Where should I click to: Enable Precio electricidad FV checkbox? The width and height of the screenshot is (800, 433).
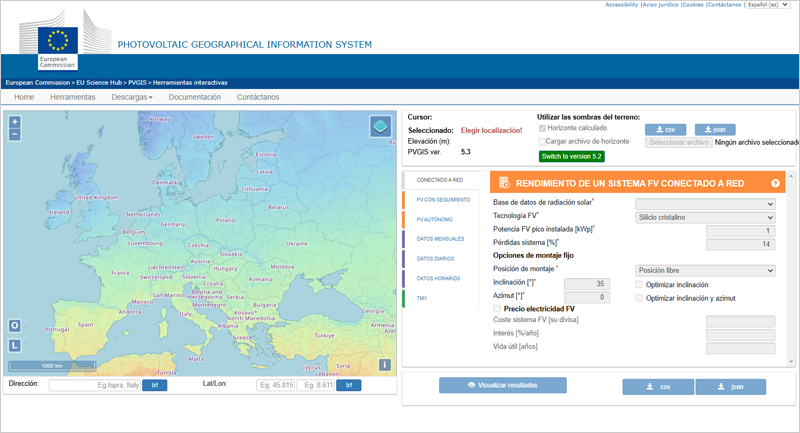pos(496,309)
